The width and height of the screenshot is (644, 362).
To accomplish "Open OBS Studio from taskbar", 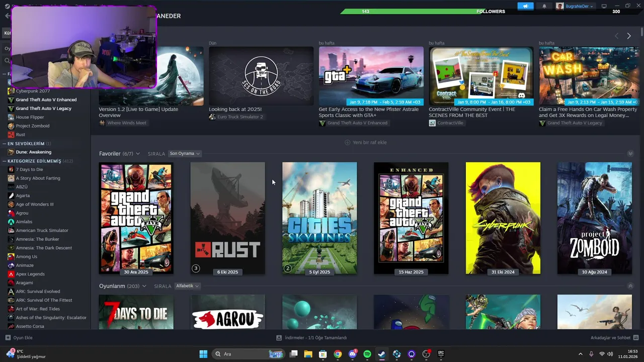I will (426, 354).
